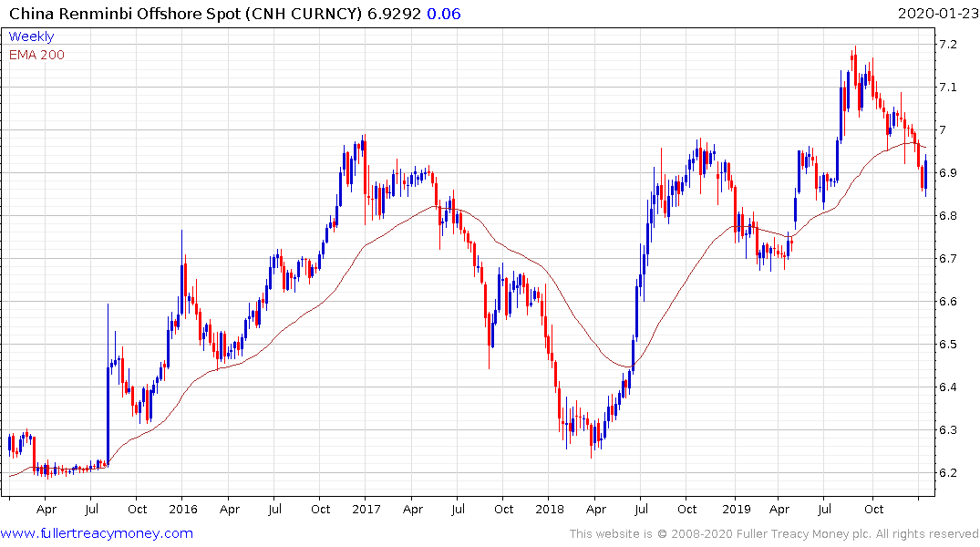This screenshot has width=980, height=547.
Task: Click the 6.3 price axis label
Action: click(x=947, y=430)
